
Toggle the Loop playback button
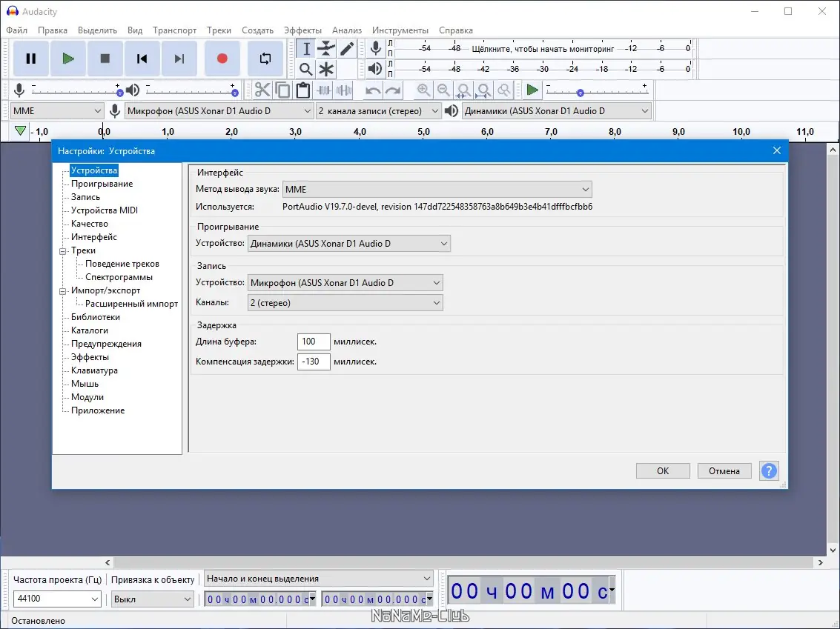click(x=265, y=59)
